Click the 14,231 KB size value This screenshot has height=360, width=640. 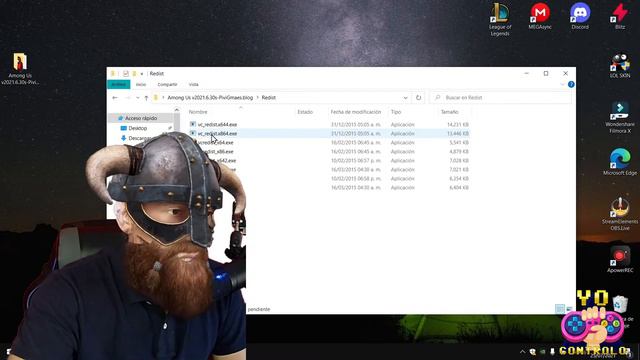tap(458, 124)
